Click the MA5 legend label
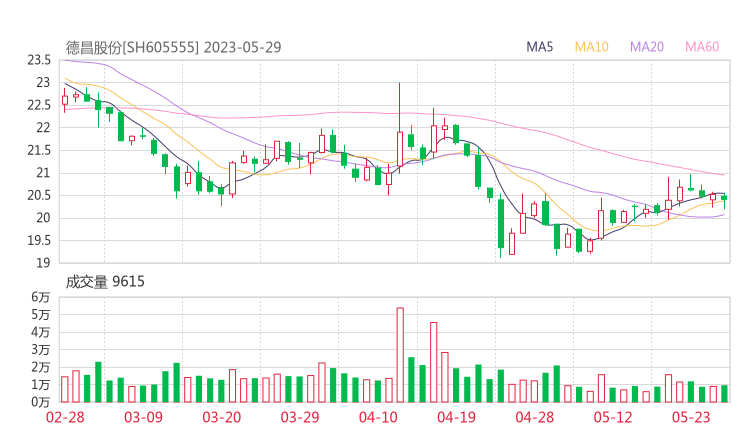Screen dimensions: 740x440 click(x=539, y=47)
